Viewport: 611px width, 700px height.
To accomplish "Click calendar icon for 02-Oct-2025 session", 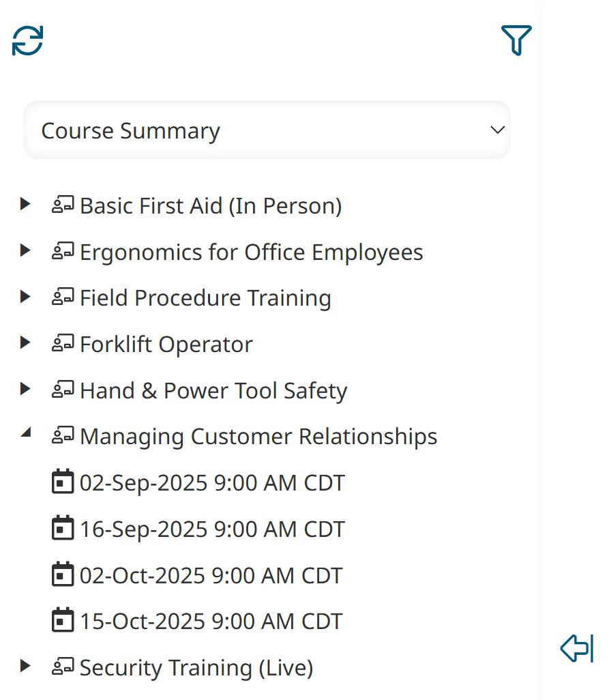I will [63, 574].
